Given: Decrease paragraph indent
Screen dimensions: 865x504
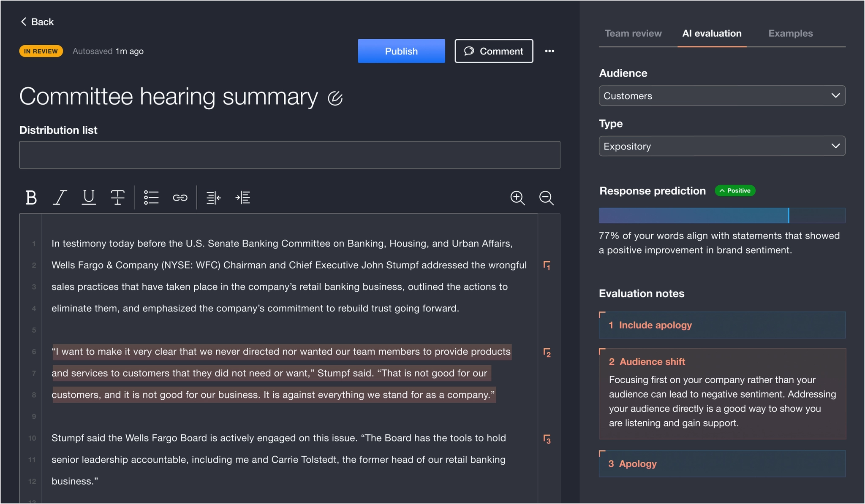Looking at the screenshot, I should pos(213,198).
